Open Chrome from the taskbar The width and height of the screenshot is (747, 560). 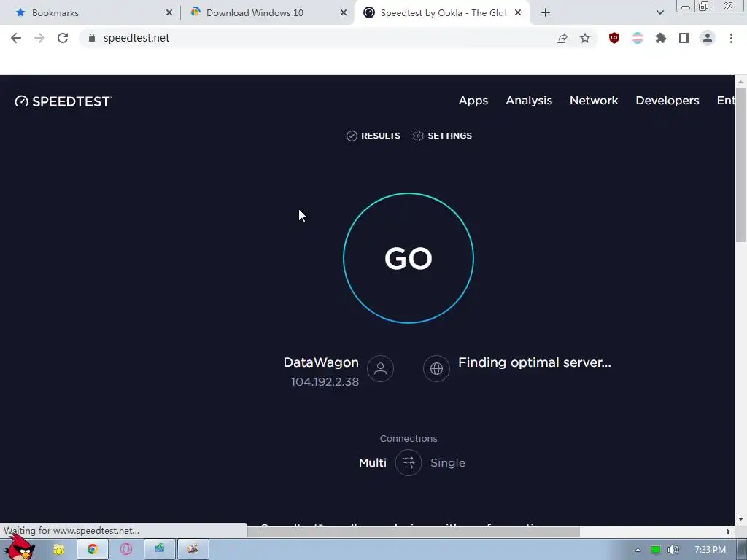point(92,550)
